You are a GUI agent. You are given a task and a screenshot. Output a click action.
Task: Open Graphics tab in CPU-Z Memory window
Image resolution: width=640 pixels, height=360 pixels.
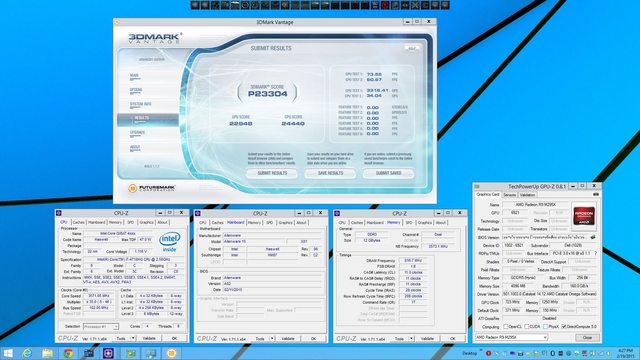click(424, 223)
